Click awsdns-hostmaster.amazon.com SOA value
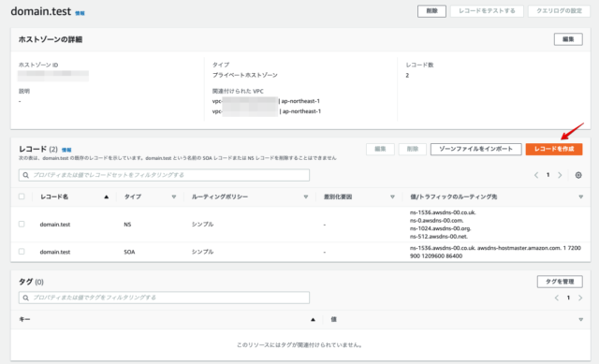 click(519, 248)
